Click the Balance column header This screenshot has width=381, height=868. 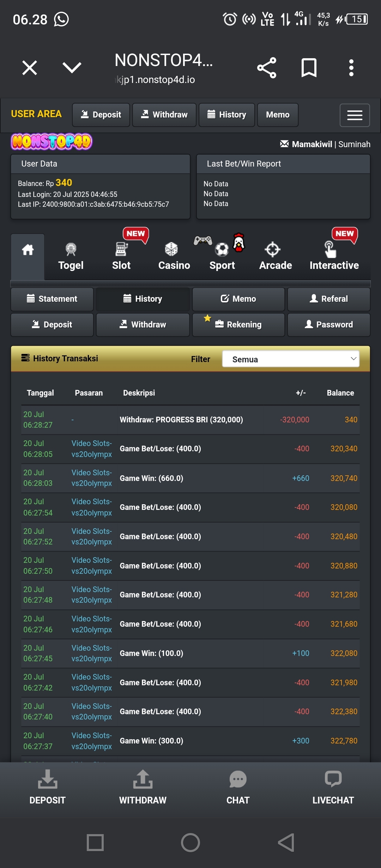(x=340, y=393)
